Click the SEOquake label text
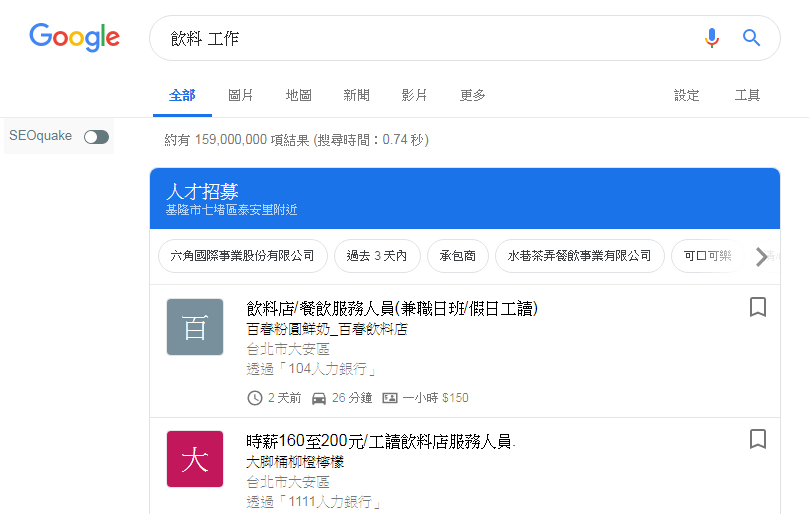 40,136
